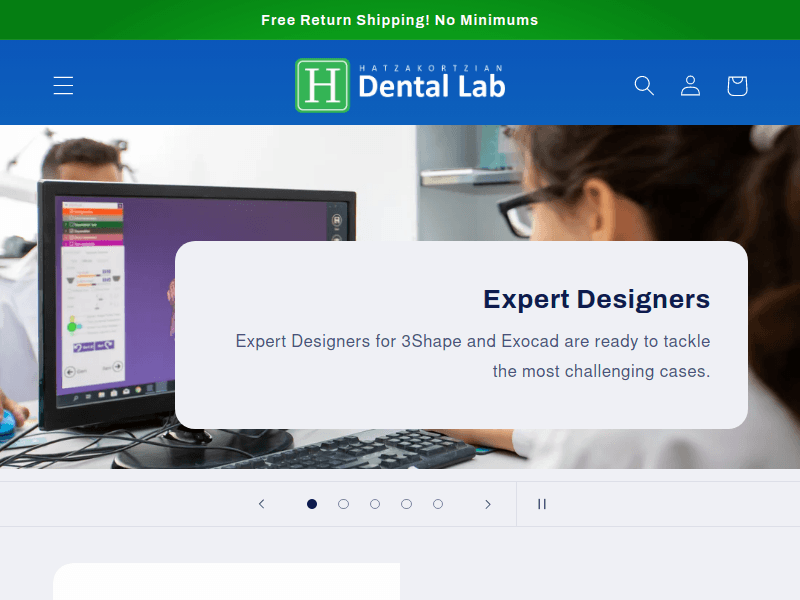The image size is (800, 600).
Task: Activate the last slide dot
Action: click(x=438, y=504)
